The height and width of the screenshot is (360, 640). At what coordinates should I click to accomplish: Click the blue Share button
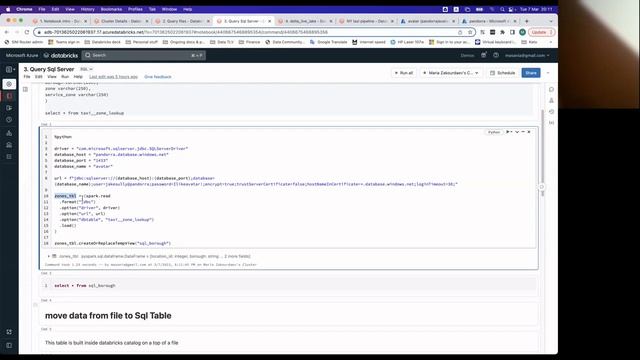(x=531, y=73)
